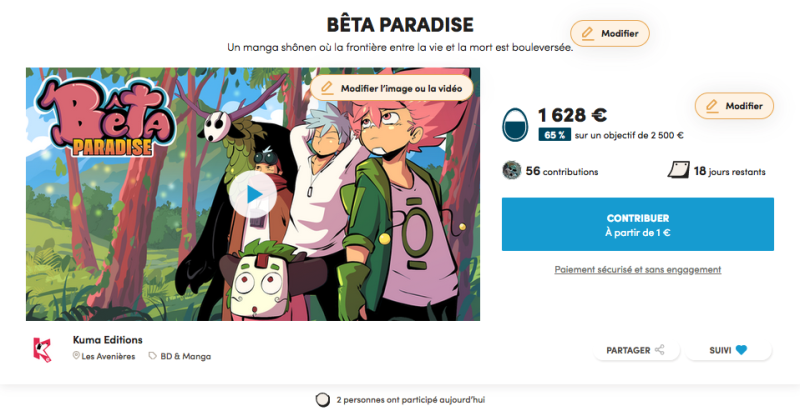Click the share icon in PARTAGER

[660, 350]
